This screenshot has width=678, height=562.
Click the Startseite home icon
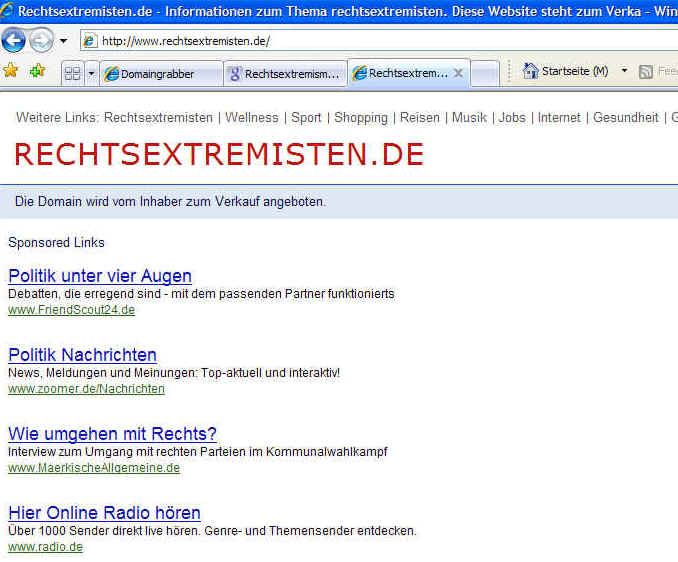[x=530, y=71]
